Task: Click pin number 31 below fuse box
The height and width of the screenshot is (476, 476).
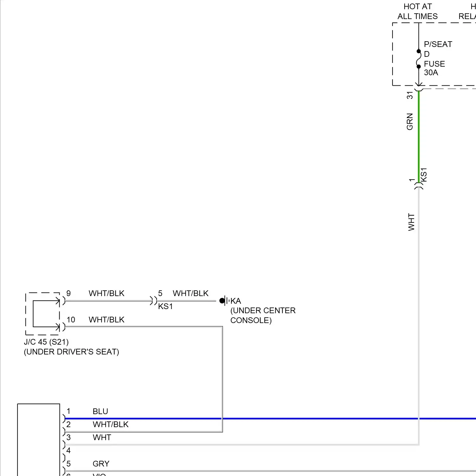Action: [410, 95]
